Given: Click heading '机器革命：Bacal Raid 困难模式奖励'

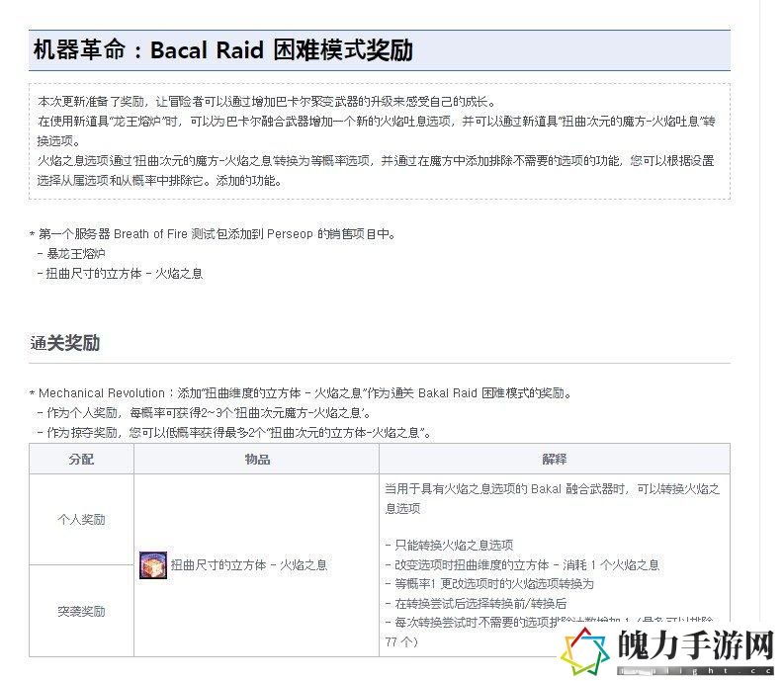Looking at the screenshot, I should click(223, 50).
